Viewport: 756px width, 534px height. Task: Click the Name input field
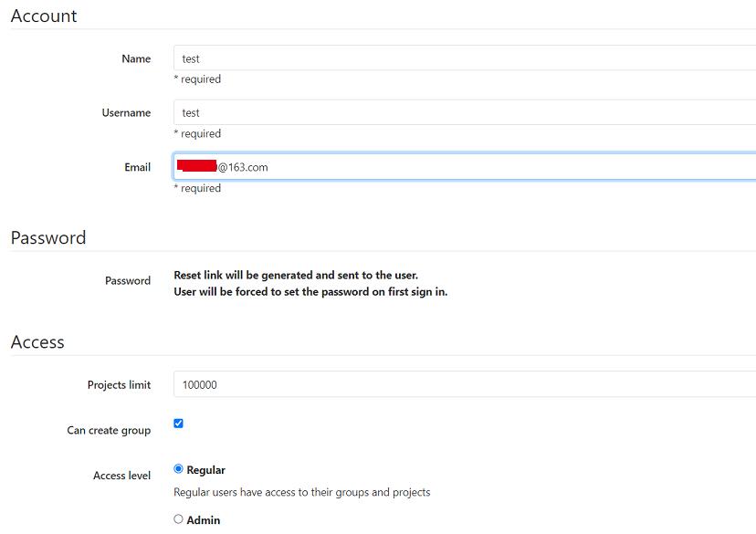coord(464,58)
